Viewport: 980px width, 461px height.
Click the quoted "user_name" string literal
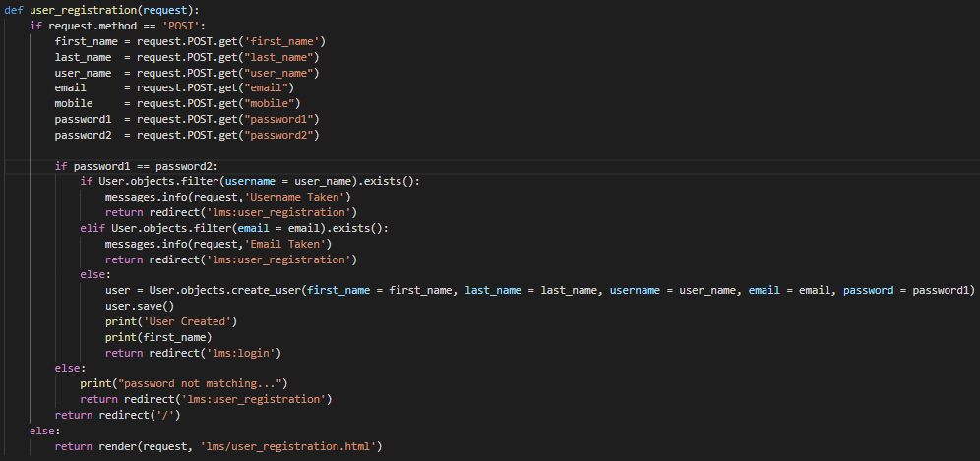pos(280,73)
